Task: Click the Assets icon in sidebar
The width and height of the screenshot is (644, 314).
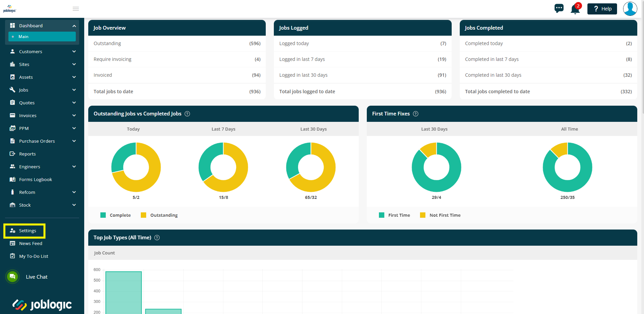Action: click(x=12, y=77)
